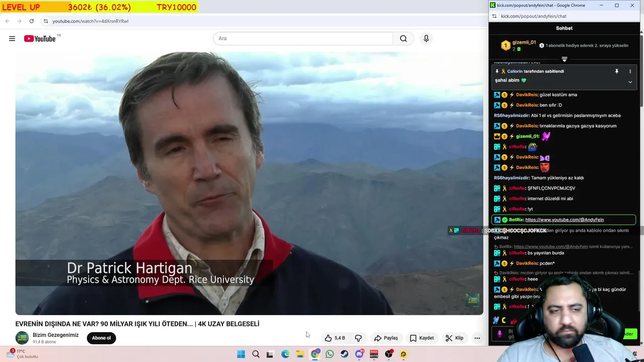Viewport: 644px width, 362px height.
Task: Open Bizim Gezegenimiz channel avatar
Action: coord(22,338)
